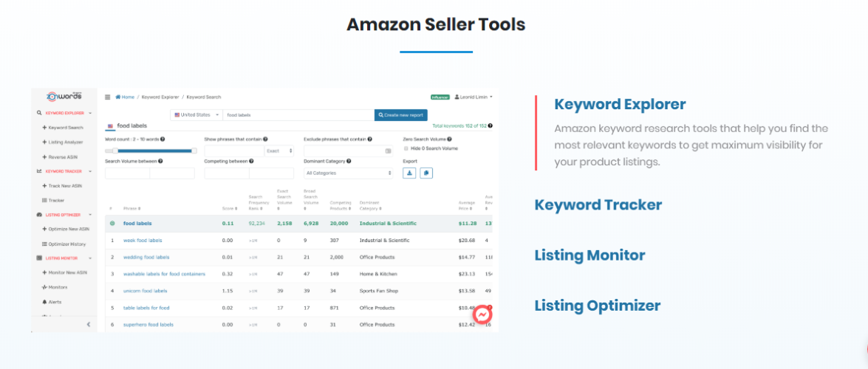Image resolution: width=868 pixels, height=369 pixels.
Task: Sort the table by Score column
Action: pyautogui.click(x=229, y=209)
